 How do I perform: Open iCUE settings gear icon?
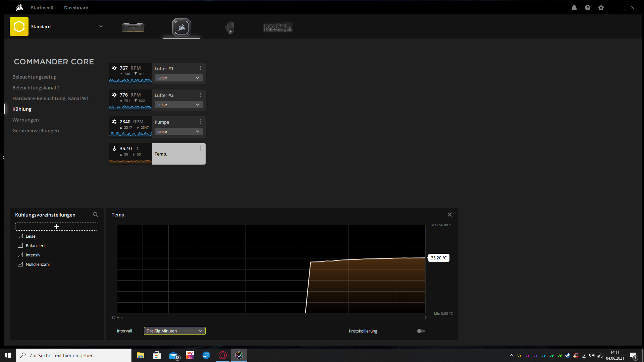[x=601, y=8]
